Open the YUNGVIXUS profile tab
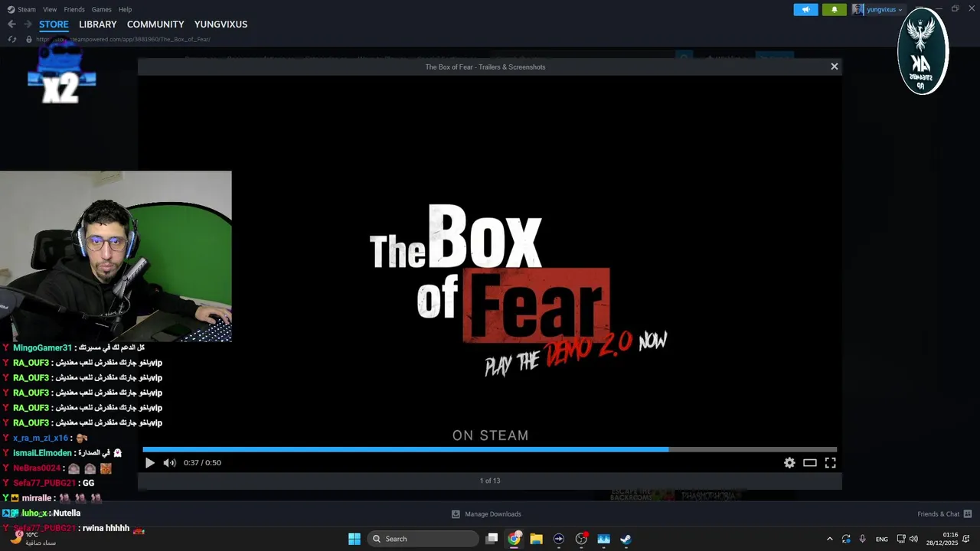The image size is (980, 551). coord(220,24)
